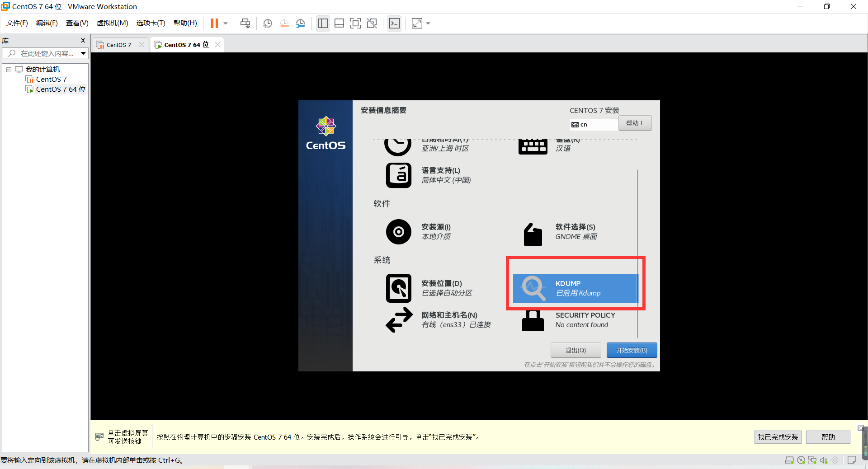Open the 文件(F) menu

17,23
